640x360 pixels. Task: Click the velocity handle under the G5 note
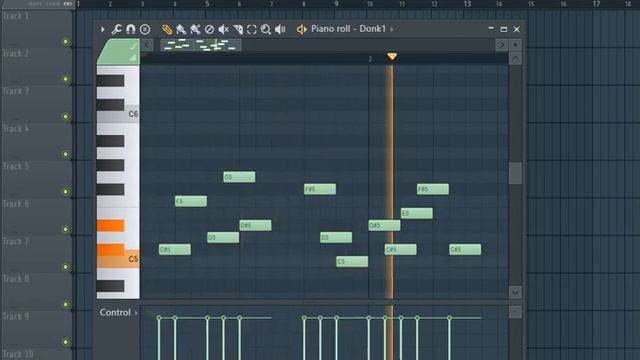[x=223, y=318]
